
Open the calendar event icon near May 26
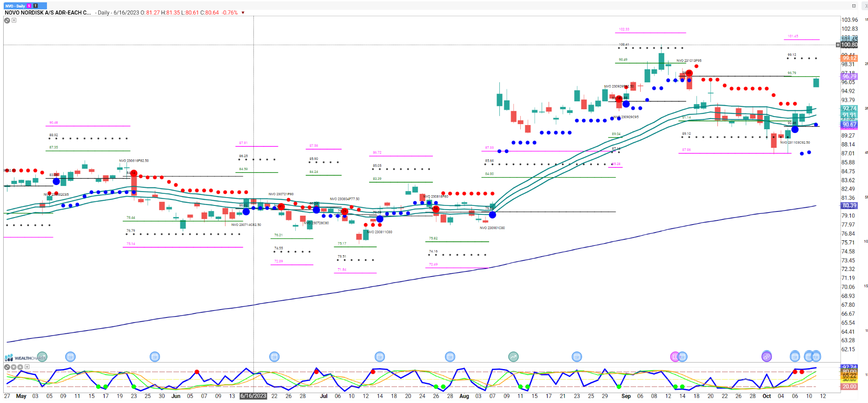[155, 357]
